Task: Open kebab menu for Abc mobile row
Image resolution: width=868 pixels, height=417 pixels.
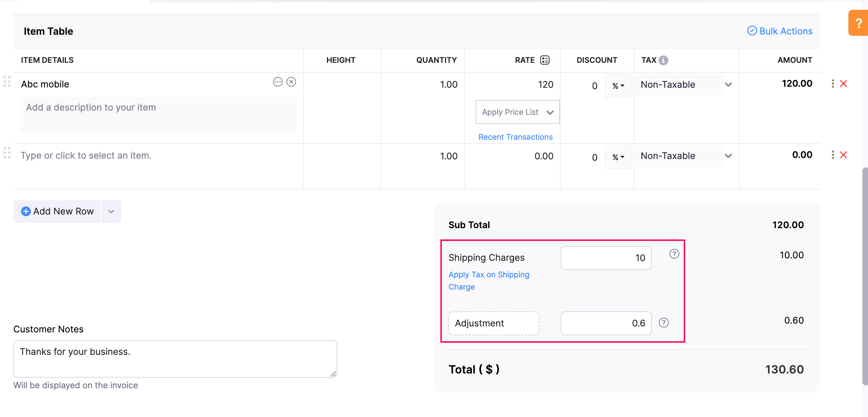Action: [x=833, y=84]
